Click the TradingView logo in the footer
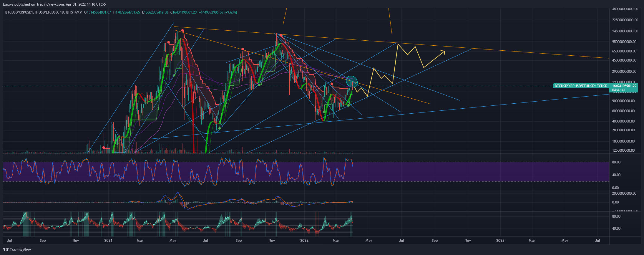The image size is (644, 255). click(x=17, y=250)
